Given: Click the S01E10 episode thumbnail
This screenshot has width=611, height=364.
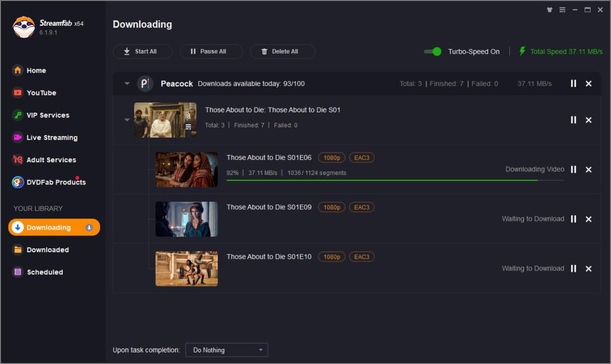Looking at the screenshot, I should (187, 268).
